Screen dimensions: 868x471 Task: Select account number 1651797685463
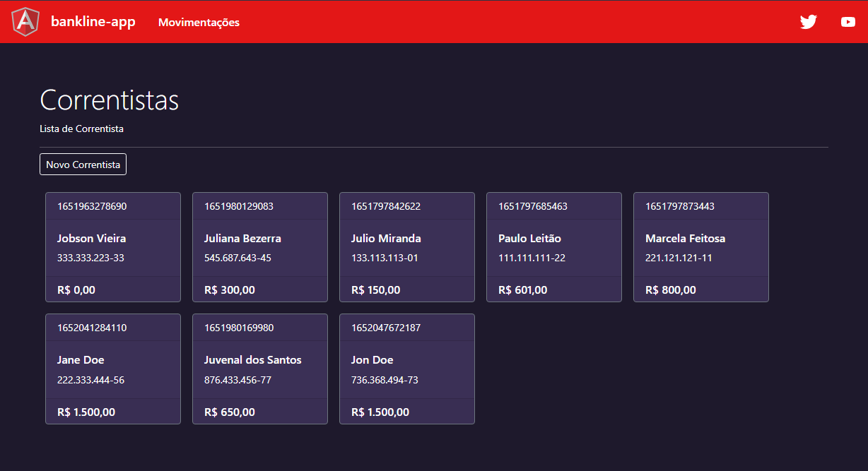tap(533, 206)
